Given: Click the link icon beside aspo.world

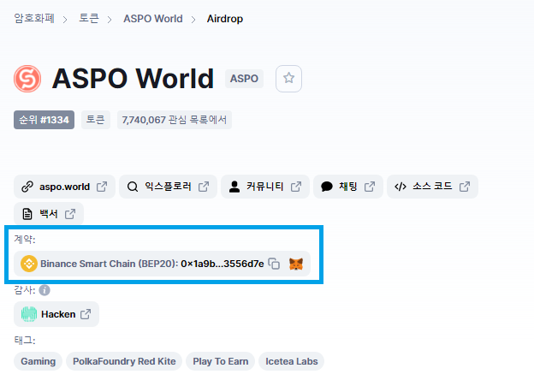Looking at the screenshot, I should tap(27, 187).
